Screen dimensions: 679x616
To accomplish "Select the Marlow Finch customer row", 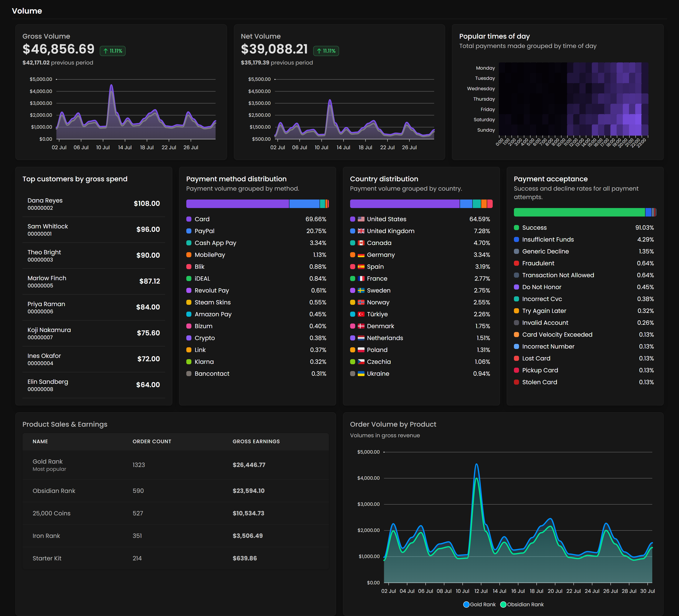I will [94, 282].
